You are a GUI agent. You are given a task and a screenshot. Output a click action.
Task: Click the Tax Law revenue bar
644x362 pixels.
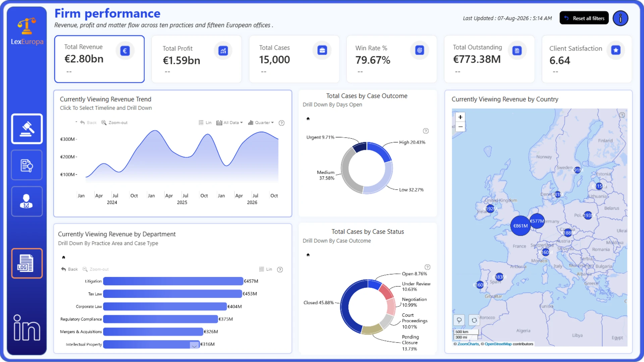click(172, 294)
